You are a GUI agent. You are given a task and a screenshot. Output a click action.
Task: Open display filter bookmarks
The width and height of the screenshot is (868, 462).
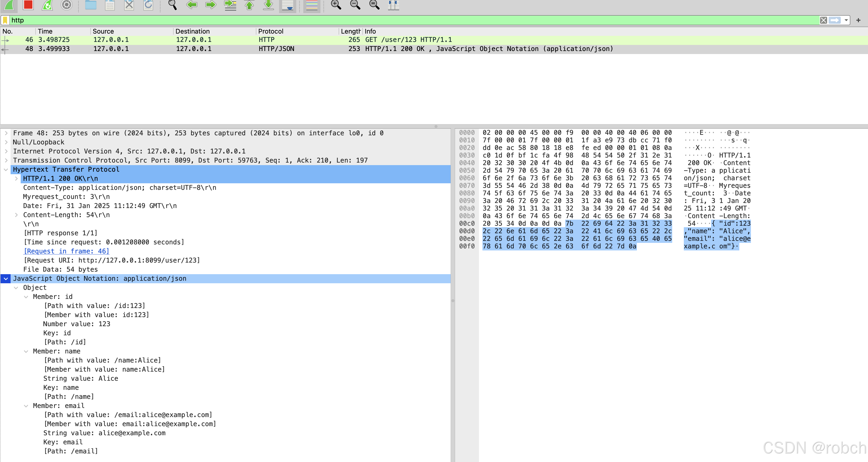5,20
